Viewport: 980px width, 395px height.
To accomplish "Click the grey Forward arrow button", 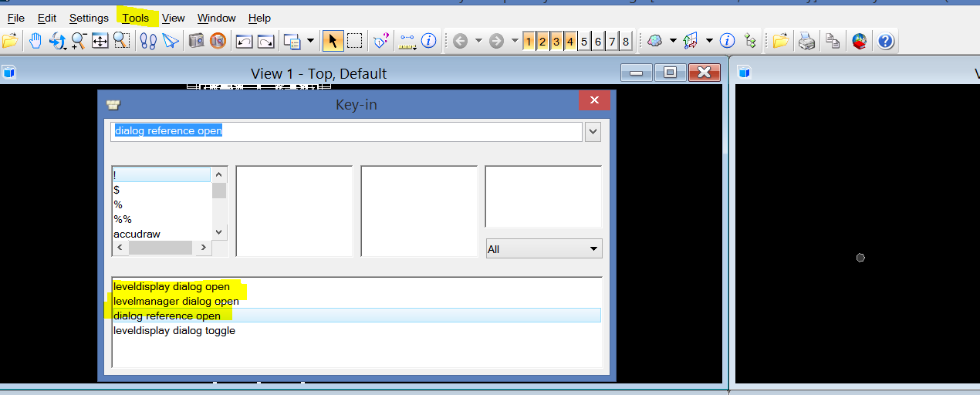I will click(x=496, y=41).
